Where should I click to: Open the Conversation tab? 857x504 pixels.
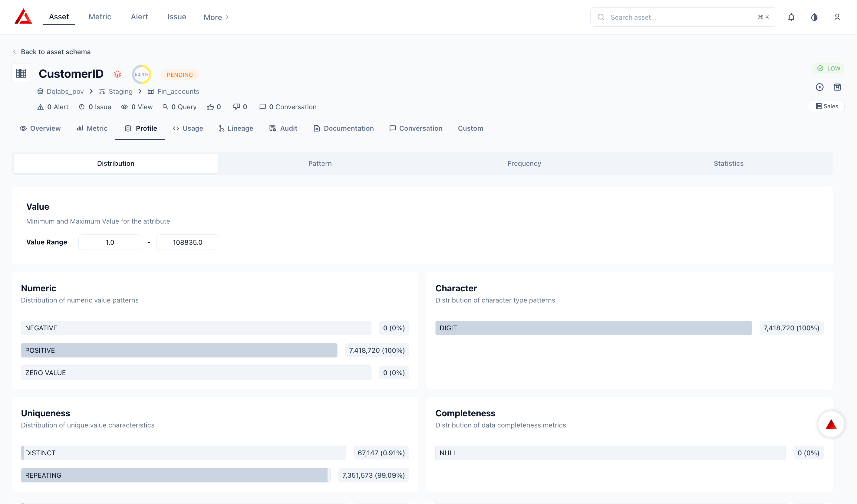pyautogui.click(x=416, y=129)
